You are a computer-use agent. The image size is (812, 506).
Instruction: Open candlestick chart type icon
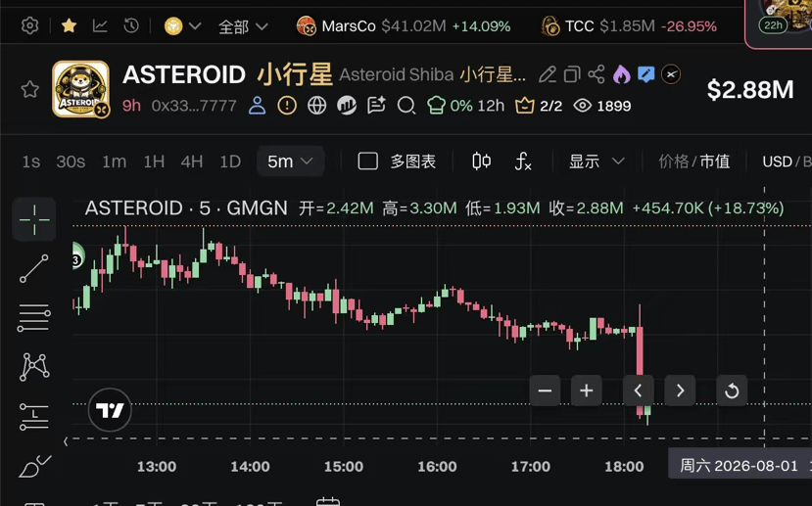tap(482, 161)
